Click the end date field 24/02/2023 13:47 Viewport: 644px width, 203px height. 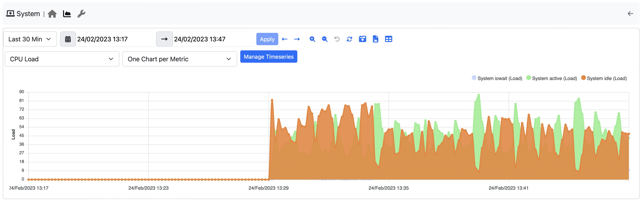pyautogui.click(x=213, y=39)
